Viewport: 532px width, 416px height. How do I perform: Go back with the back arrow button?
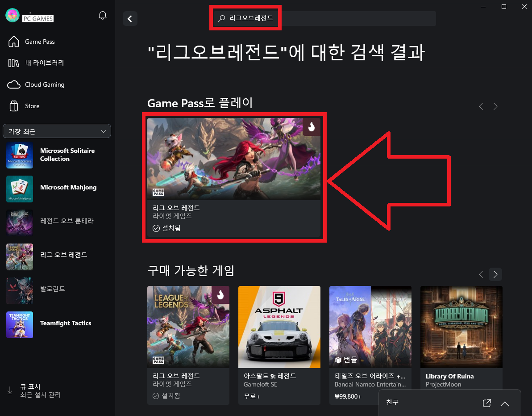point(130,19)
